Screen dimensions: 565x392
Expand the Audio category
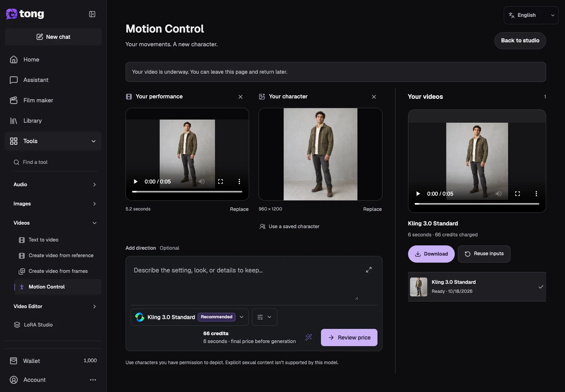(55, 185)
